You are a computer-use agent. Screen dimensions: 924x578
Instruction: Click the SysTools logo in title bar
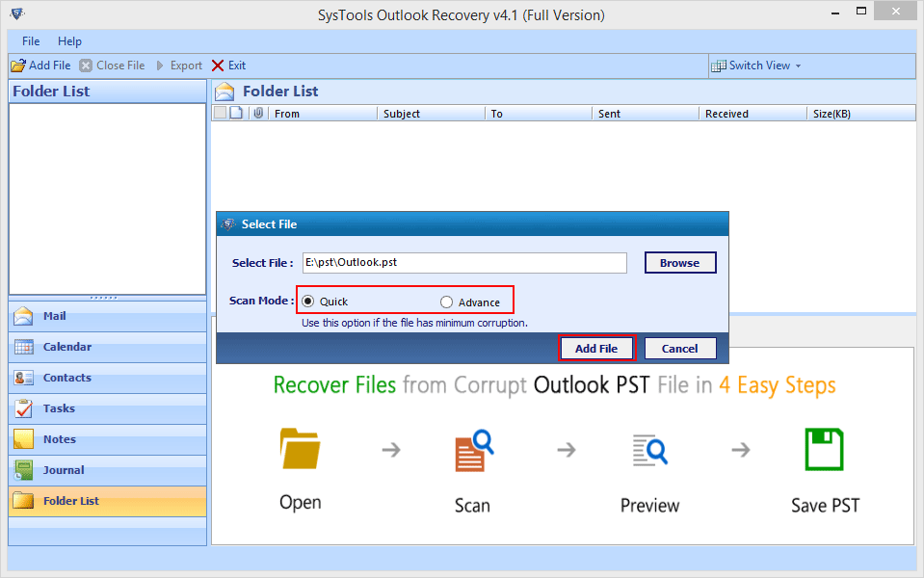coord(17,13)
